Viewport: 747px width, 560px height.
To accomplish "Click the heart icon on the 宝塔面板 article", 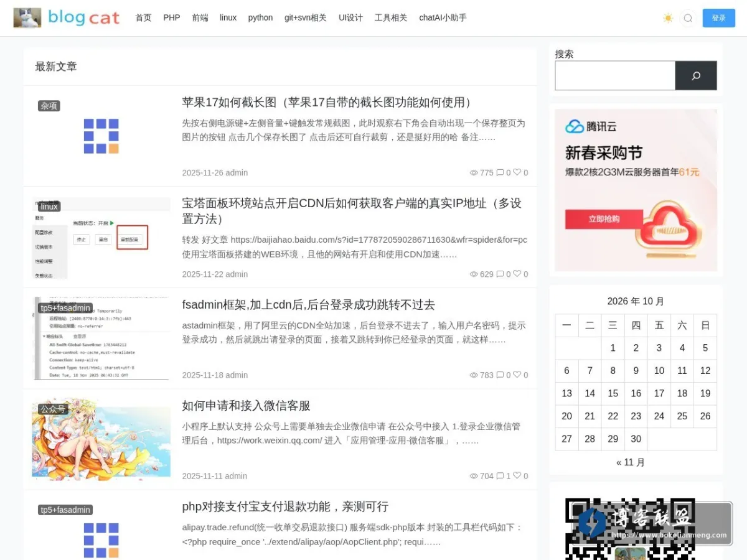I will 517,274.
